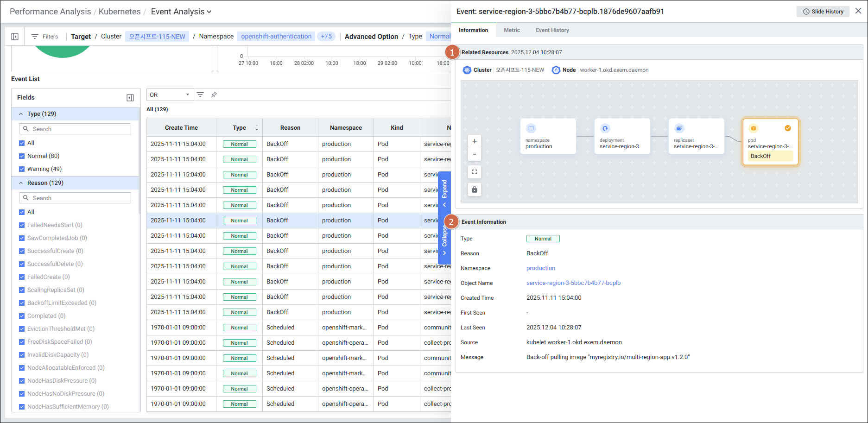
Task: Zoom out on the topology graph
Action: click(474, 154)
